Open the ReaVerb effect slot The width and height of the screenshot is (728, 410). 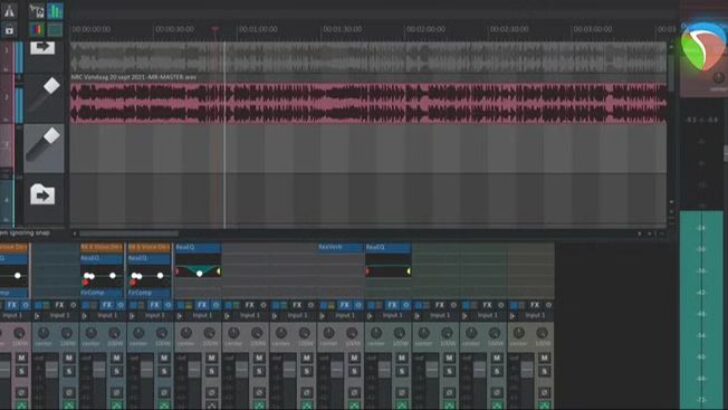(340, 247)
